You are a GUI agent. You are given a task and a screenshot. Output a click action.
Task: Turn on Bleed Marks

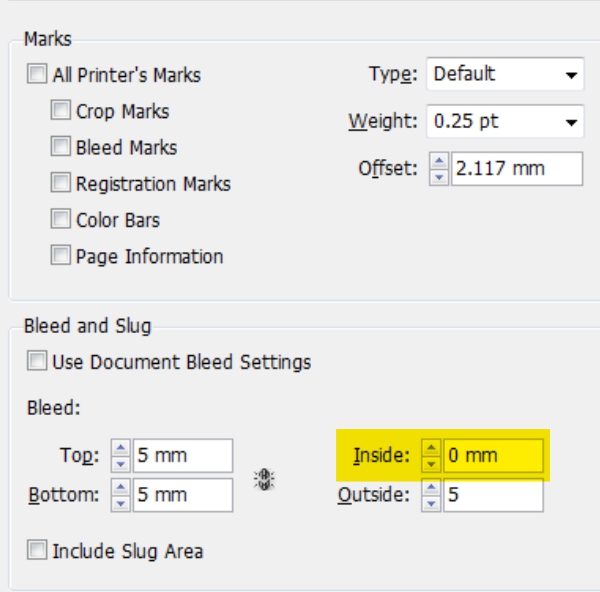pos(61,147)
